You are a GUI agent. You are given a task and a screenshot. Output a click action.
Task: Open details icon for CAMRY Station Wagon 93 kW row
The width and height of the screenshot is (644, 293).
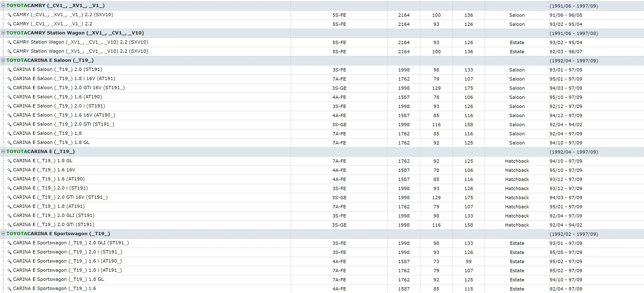click(9, 42)
